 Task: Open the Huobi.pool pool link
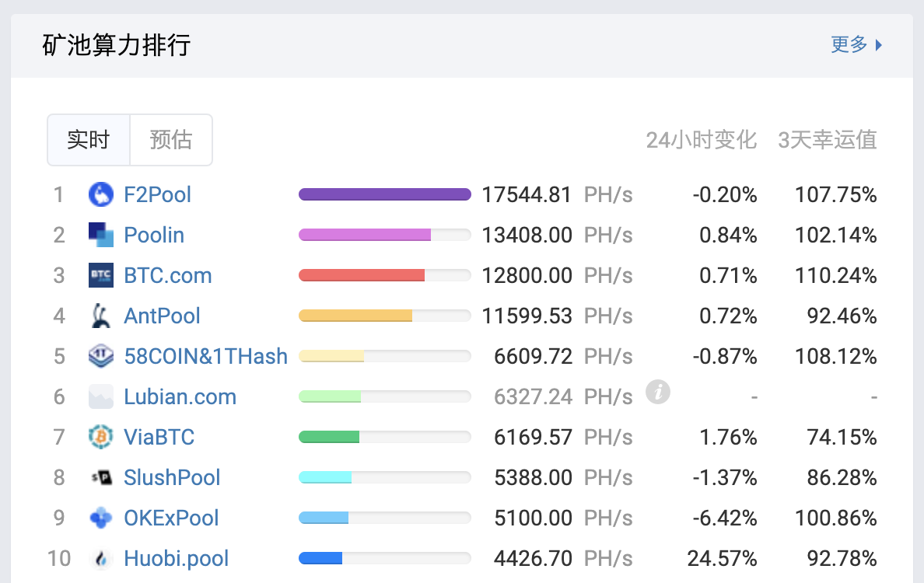177,559
